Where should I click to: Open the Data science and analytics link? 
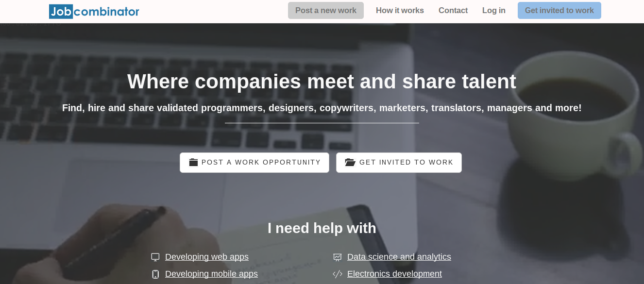pos(399,257)
